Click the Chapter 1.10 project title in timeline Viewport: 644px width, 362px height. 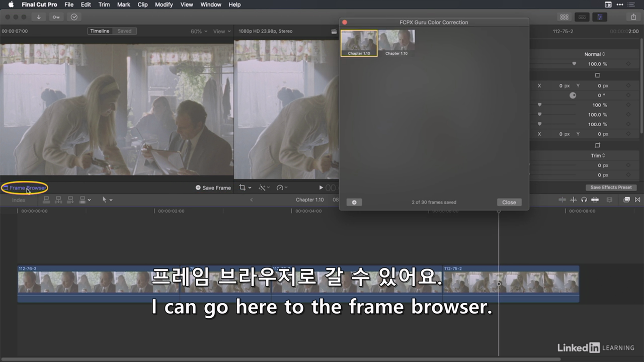tap(309, 200)
